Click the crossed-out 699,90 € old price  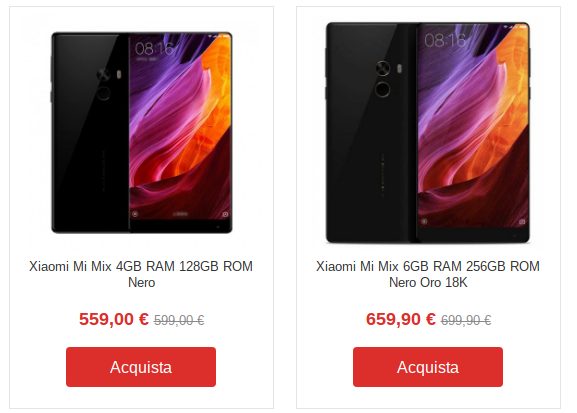coord(466,320)
